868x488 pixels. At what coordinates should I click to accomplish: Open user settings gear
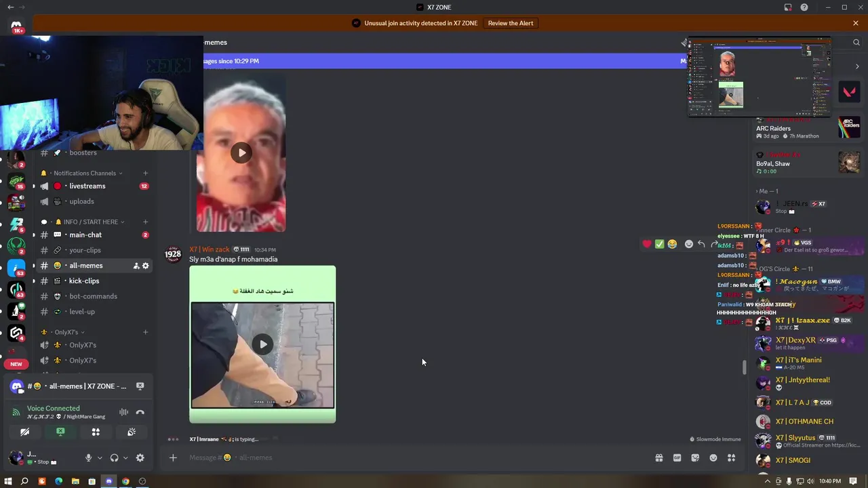pyautogui.click(x=140, y=458)
